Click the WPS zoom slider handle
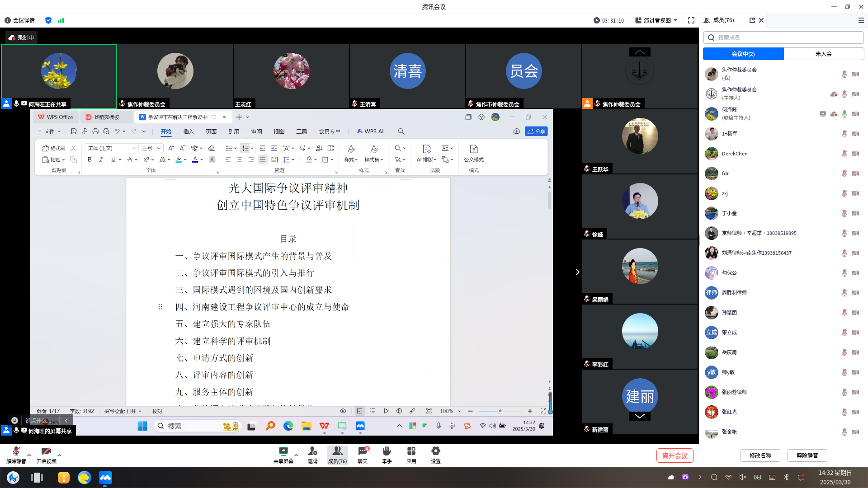The image size is (868, 488). (x=500, y=411)
